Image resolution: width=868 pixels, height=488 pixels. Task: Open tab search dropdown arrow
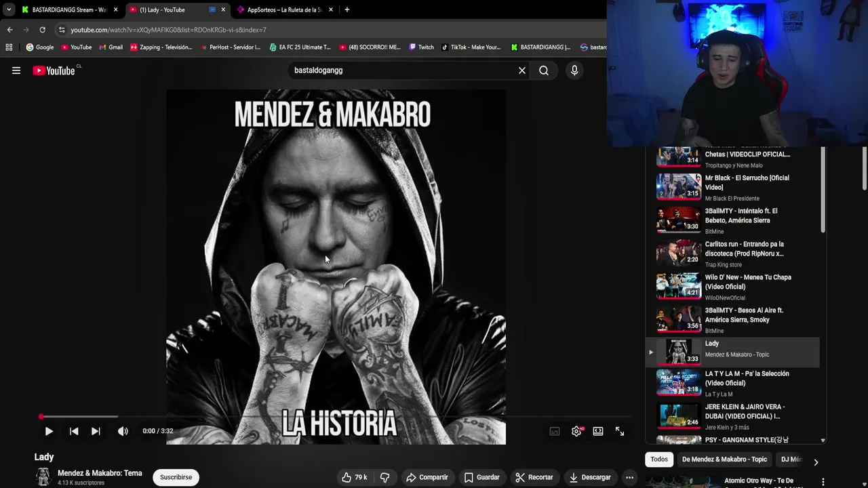[x=8, y=9]
